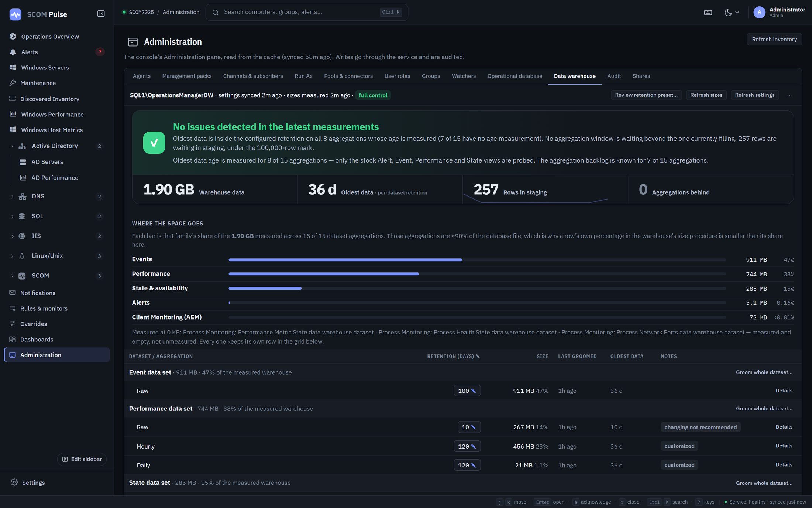812x508 pixels.
Task: Click the Administration sidebar item icon
Action: [12, 355]
